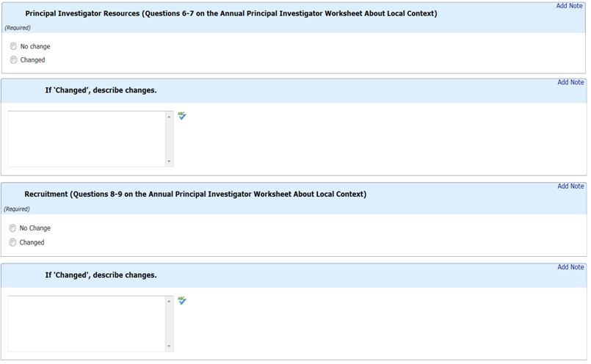Click the 'Principal Investigator Resources' question heading
The image size is (591, 364).
[x=231, y=13]
